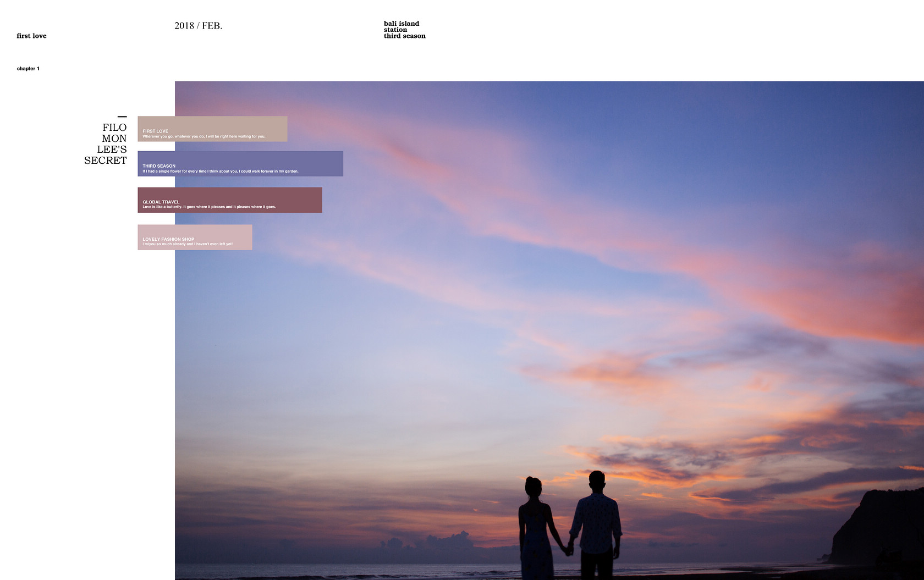
Task: Click the 'first love' header text
Action: pos(31,36)
